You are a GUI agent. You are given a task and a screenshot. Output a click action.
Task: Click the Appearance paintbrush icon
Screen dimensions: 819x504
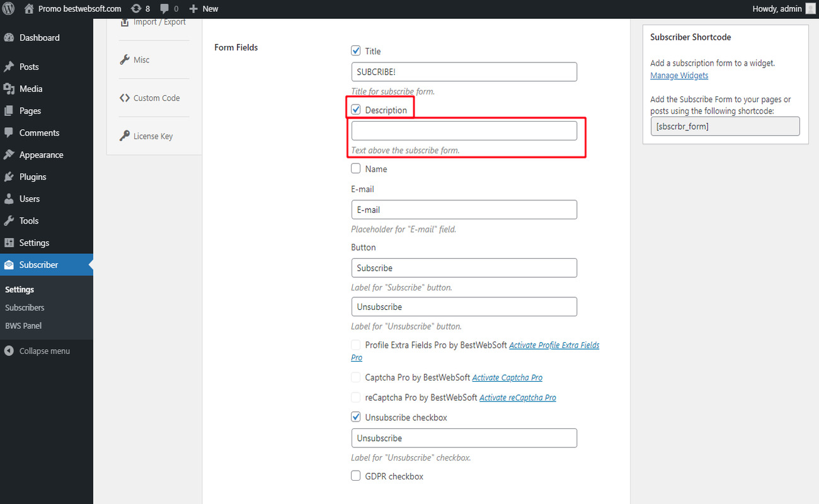point(9,155)
